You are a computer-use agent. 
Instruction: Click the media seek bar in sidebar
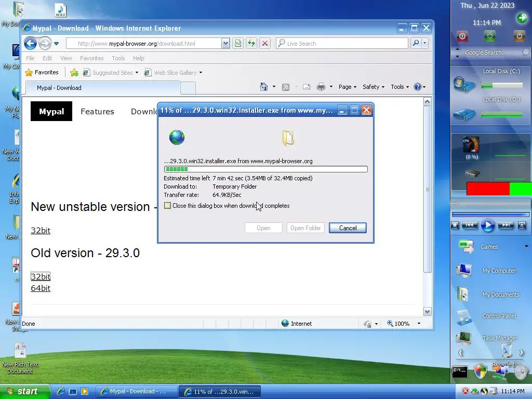coord(490,215)
